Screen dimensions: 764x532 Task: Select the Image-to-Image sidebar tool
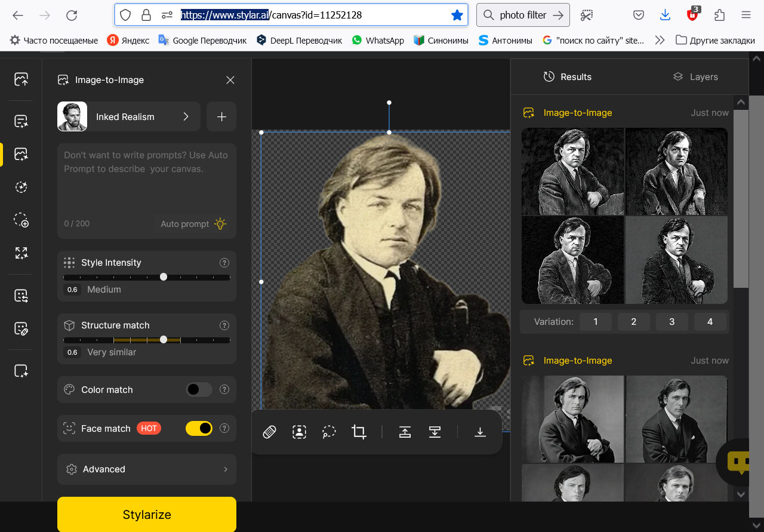pos(21,154)
